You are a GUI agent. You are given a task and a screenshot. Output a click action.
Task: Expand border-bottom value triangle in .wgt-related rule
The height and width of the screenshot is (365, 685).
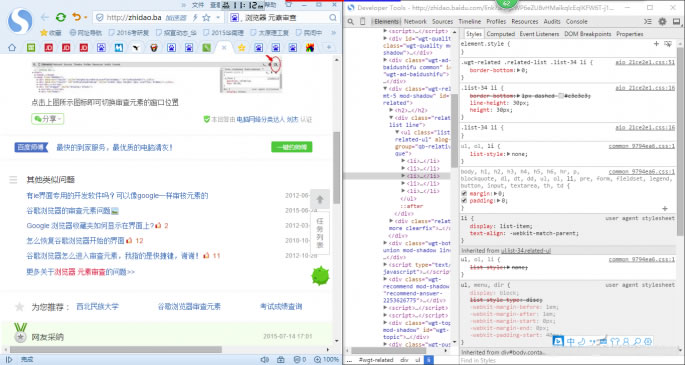pyautogui.click(x=519, y=70)
